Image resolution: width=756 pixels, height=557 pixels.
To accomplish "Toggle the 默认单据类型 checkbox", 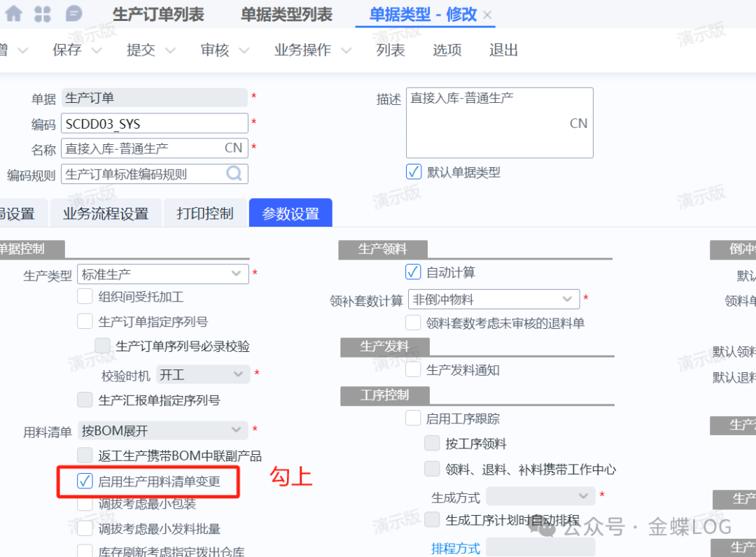I will point(414,171).
